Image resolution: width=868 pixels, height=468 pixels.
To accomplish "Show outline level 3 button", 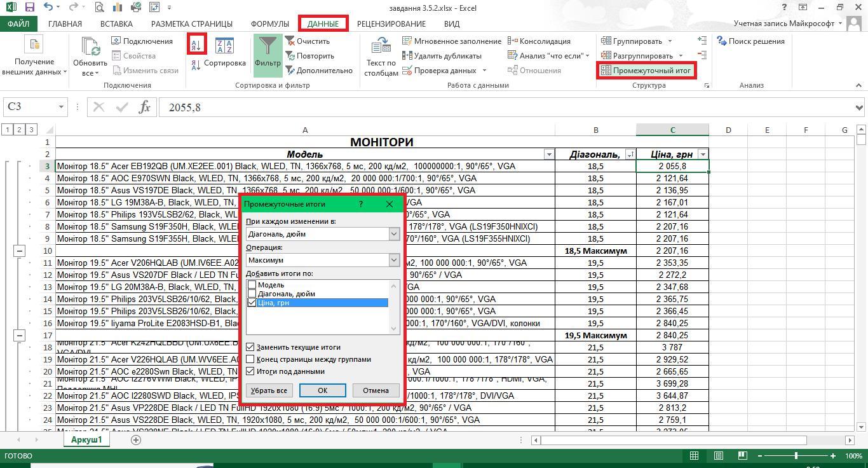I will 31,130.
